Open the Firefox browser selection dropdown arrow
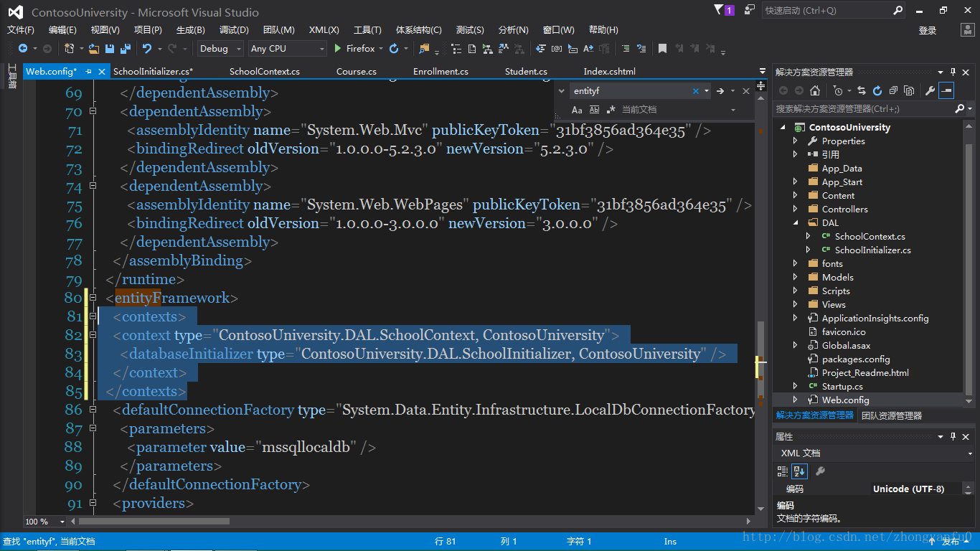 (x=382, y=49)
